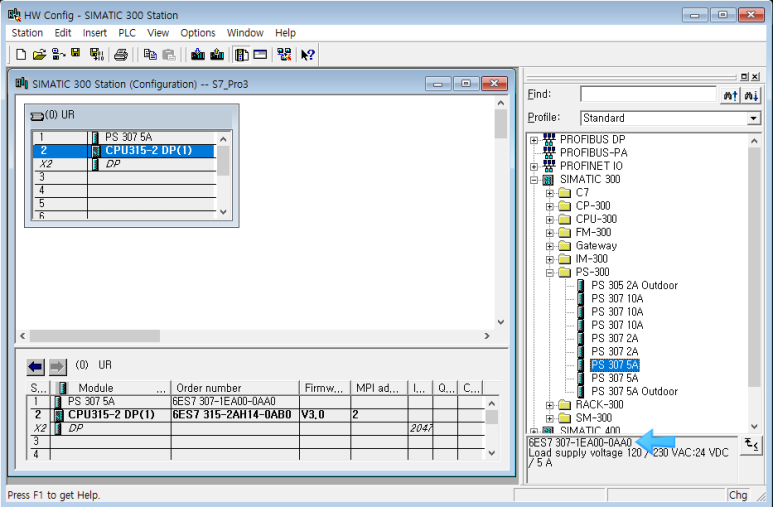Click the Copy toolbar icon
Screen dimensions: 773x507
click(x=150, y=54)
